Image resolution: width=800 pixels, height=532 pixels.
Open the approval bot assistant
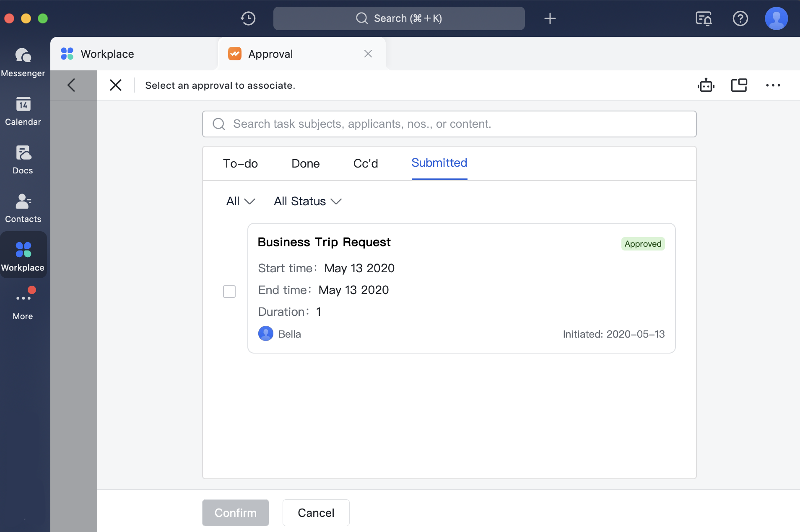coord(706,85)
